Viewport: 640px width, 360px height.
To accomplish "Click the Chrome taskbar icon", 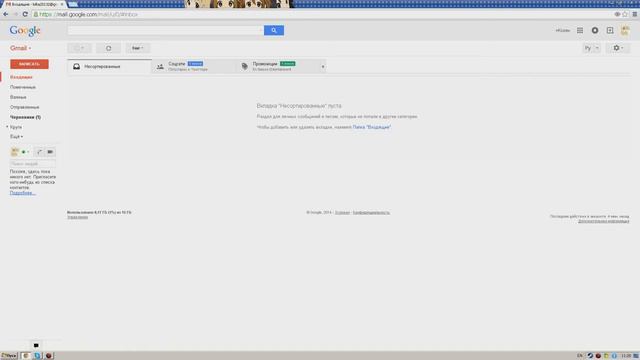I will click(25, 356).
